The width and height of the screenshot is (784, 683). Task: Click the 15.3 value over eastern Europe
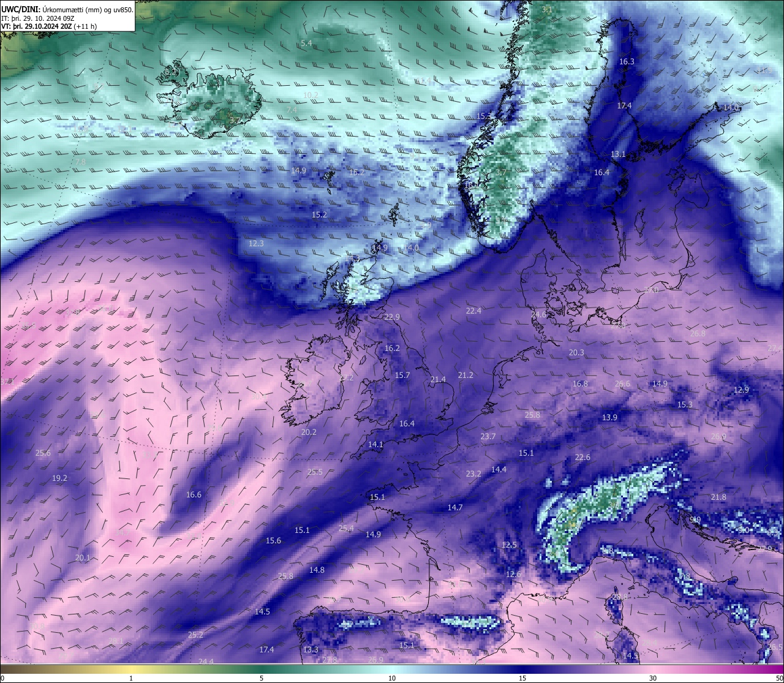(685, 405)
